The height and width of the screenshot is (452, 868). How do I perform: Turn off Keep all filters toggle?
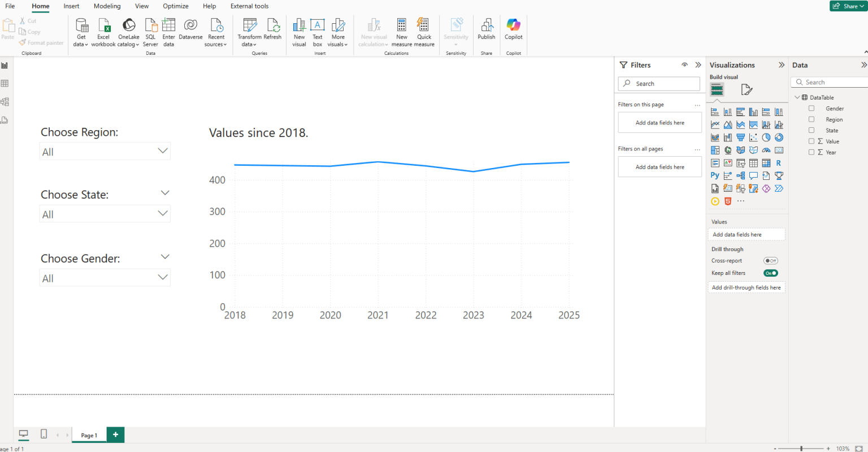[x=770, y=273]
